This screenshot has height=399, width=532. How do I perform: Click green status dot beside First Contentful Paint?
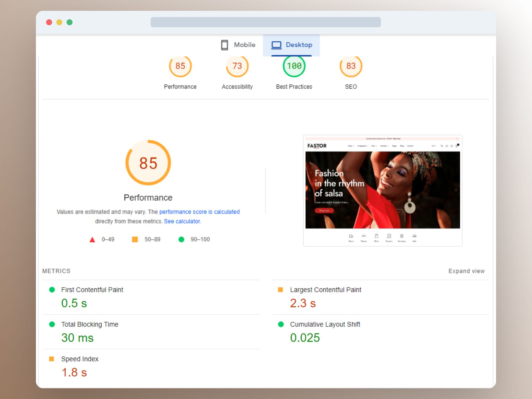click(52, 290)
